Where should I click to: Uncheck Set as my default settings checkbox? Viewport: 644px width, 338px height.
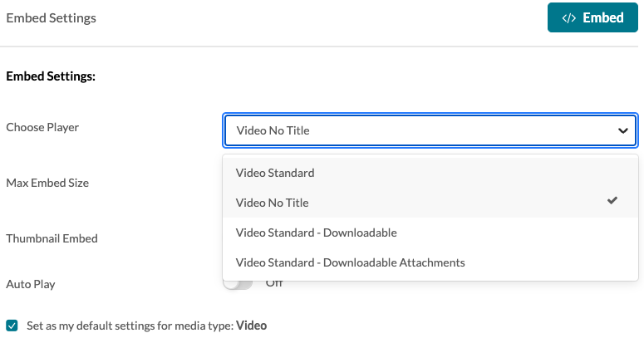[12, 326]
